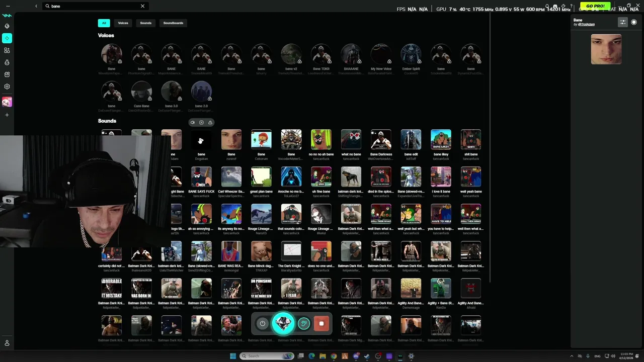Open the voice settings sliders icon
644x362 pixels.
(x=623, y=22)
